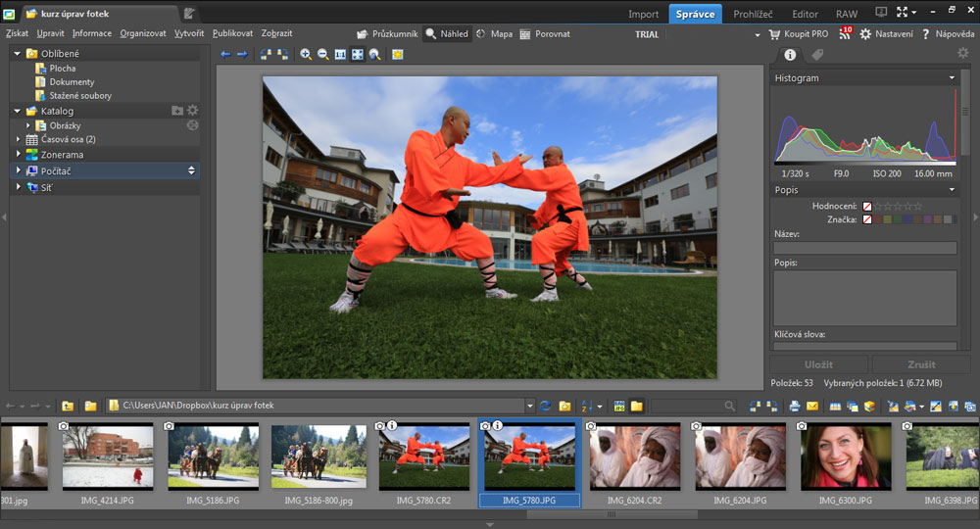
Task: Go to the next photo arrow
Action: (x=242, y=55)
